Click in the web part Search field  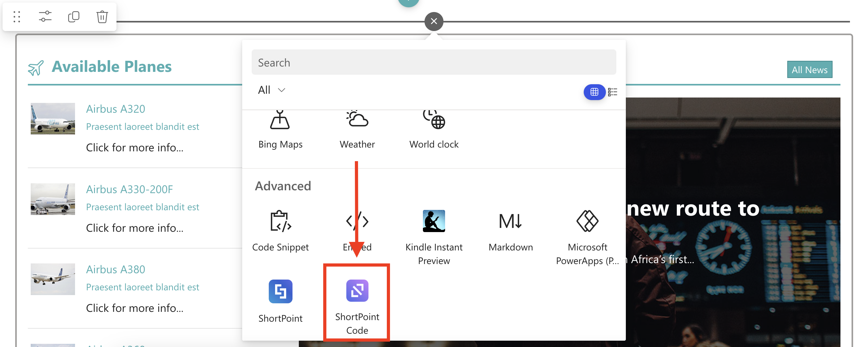pyautogui.click(x=434, y=62)
